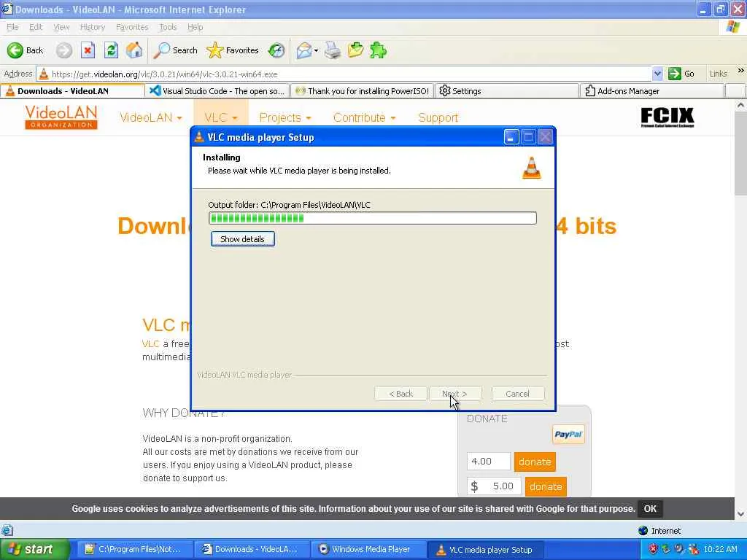Switch to VLC media player Setup taskbar item
Viewport: 747px width, 560px height.
tap(485, 549)
